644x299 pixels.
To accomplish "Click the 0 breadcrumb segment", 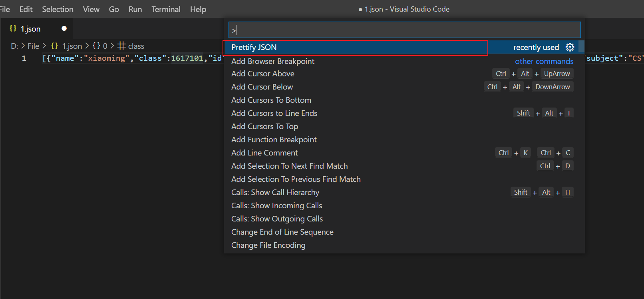I will point(105,46).
